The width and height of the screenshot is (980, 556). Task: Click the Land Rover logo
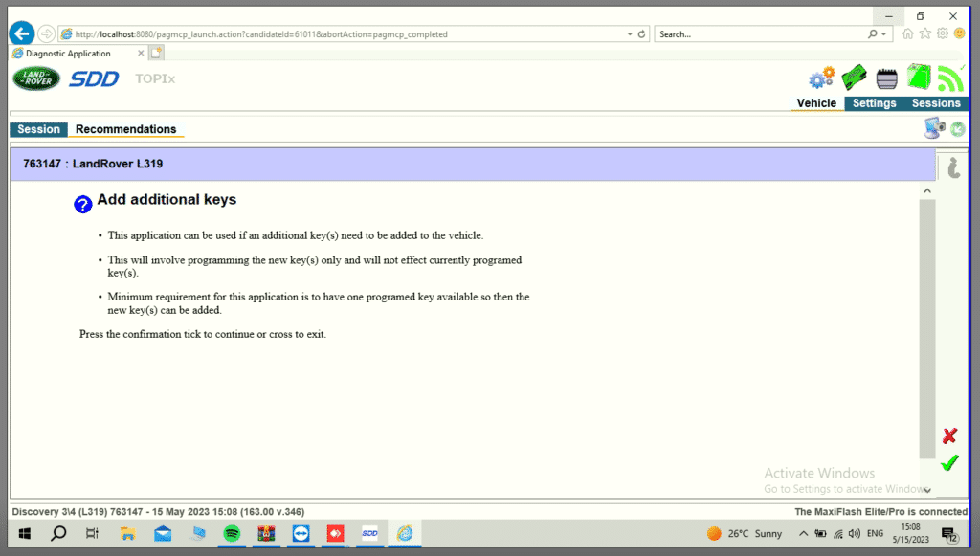click(x=36, y=78)
